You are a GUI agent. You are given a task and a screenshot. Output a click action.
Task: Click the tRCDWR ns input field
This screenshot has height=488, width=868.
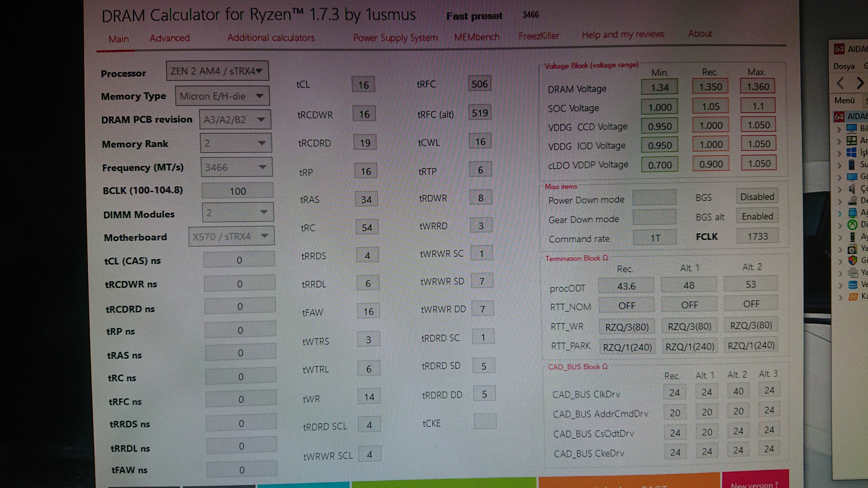point(240,283)
